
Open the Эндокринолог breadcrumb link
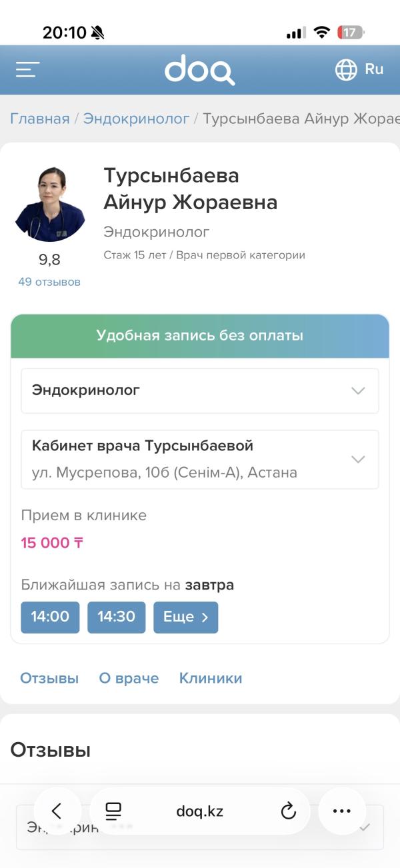(136, 119)
